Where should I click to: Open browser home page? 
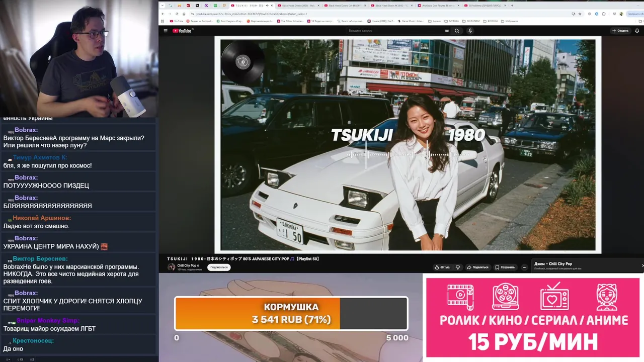click(184, 14)
